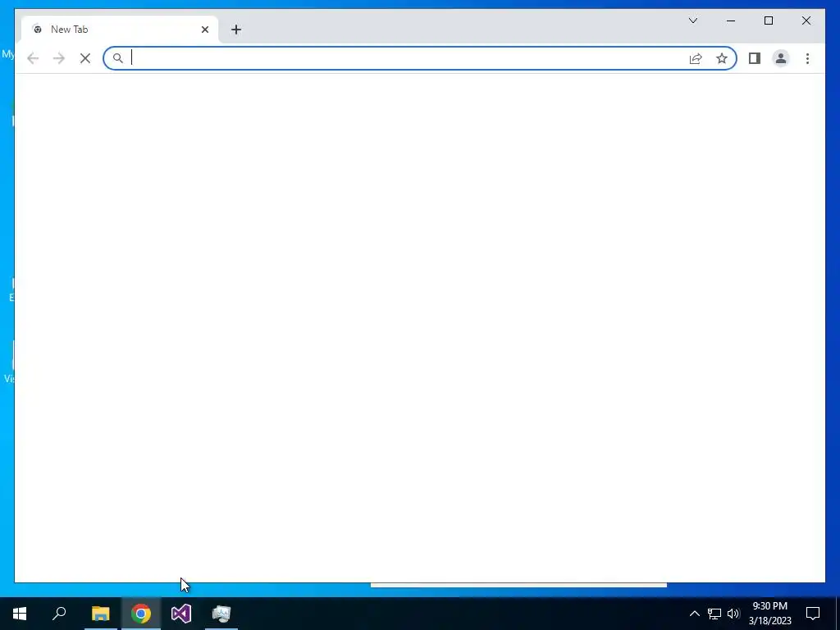The width and height of the screenshot is (840, 630).
Task: Click Chrome icon in taskbar
Action: click(141, 614)
